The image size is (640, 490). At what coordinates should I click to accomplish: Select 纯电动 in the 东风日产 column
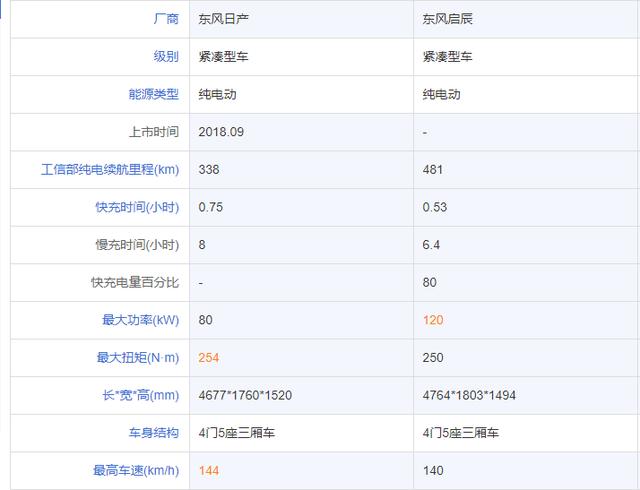pos(217,94)
